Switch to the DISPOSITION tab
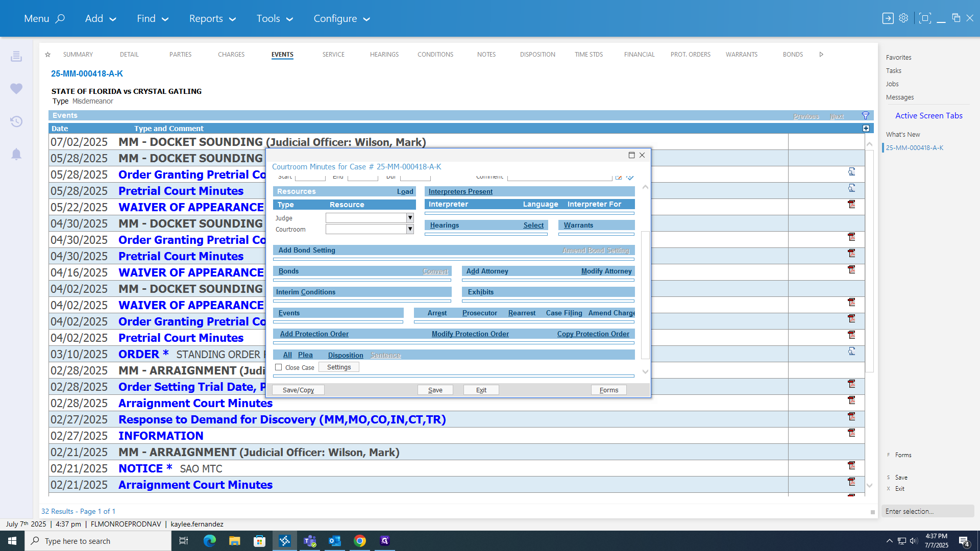980x551 pixels. [537, 55]
